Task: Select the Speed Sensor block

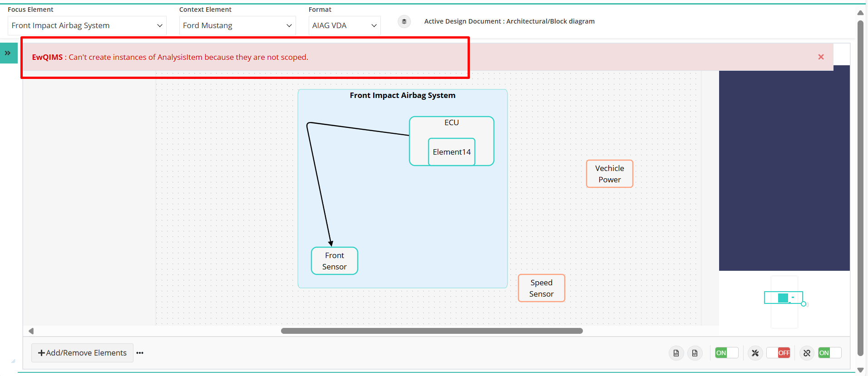Action: click(x=542, y=288)
